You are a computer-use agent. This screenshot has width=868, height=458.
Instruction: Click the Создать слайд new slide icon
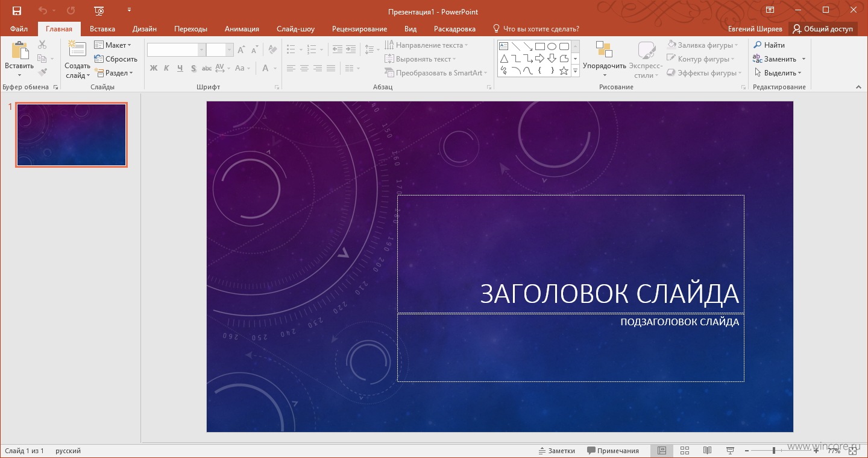(77, 49)
